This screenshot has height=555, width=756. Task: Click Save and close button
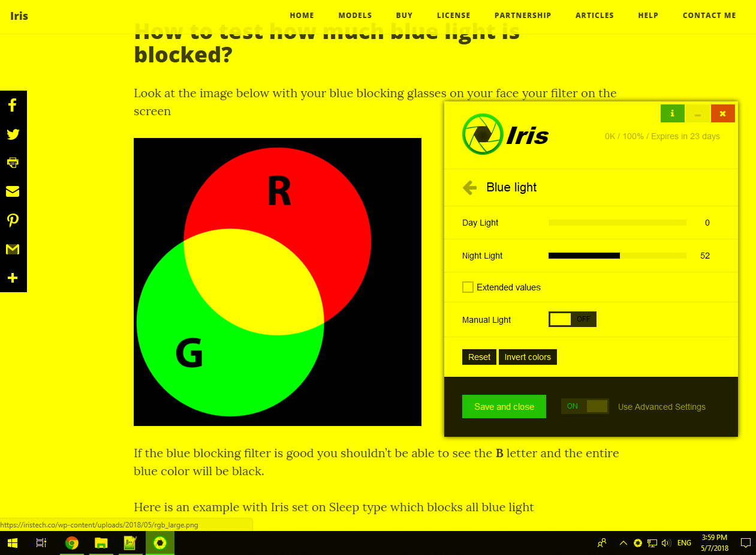pyautogui.click(x=504, y=406)
